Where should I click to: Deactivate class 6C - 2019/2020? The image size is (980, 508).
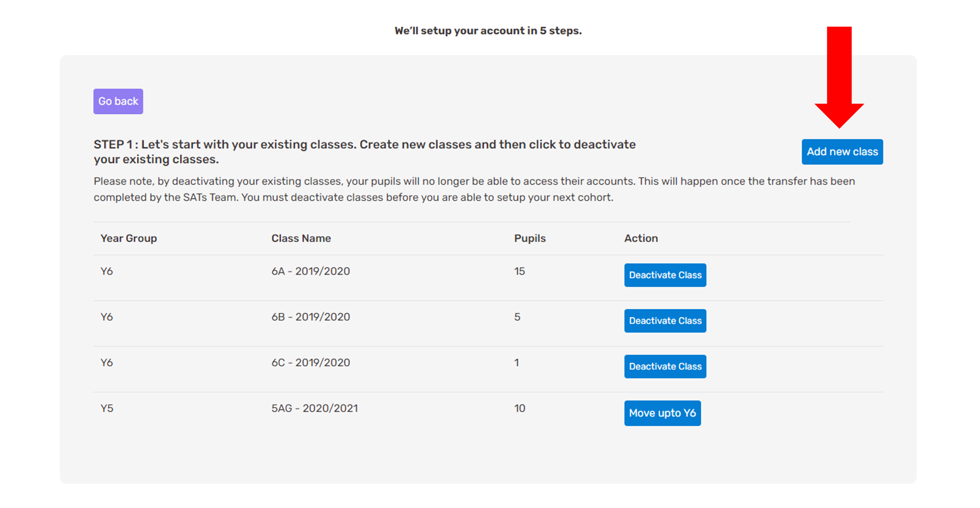click(665, 366)
